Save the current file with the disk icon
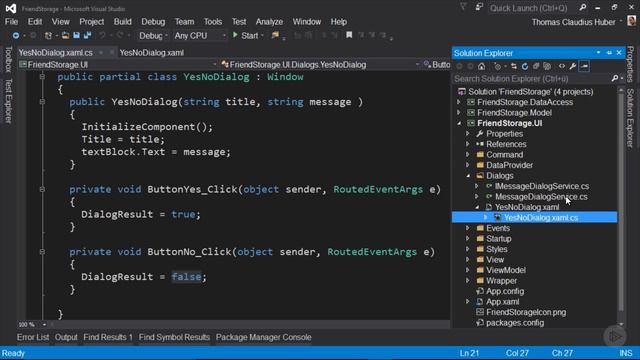640x360 pixels. point(76,36)
